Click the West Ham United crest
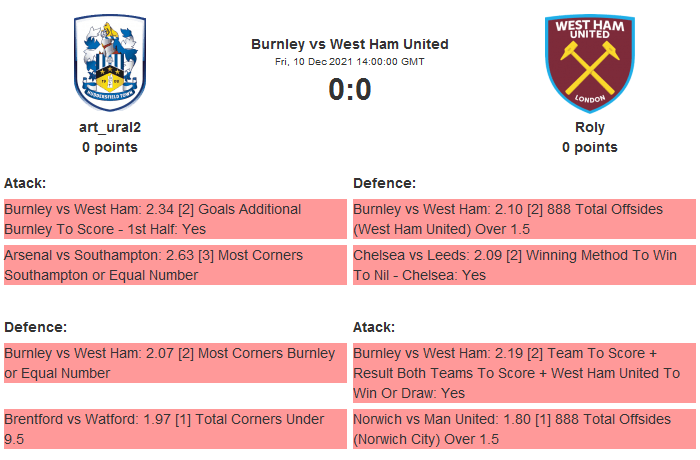 pos(589,62)
